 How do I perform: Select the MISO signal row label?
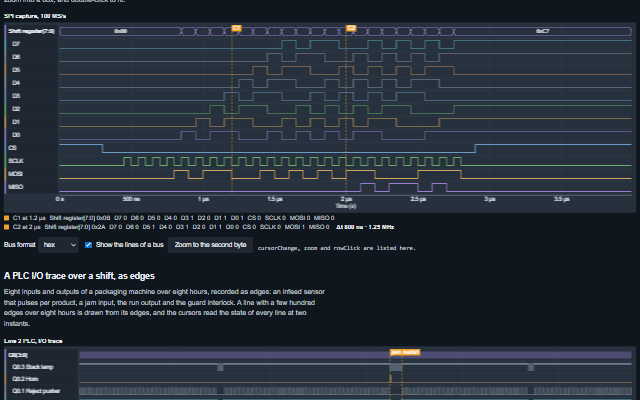point(16,187)
